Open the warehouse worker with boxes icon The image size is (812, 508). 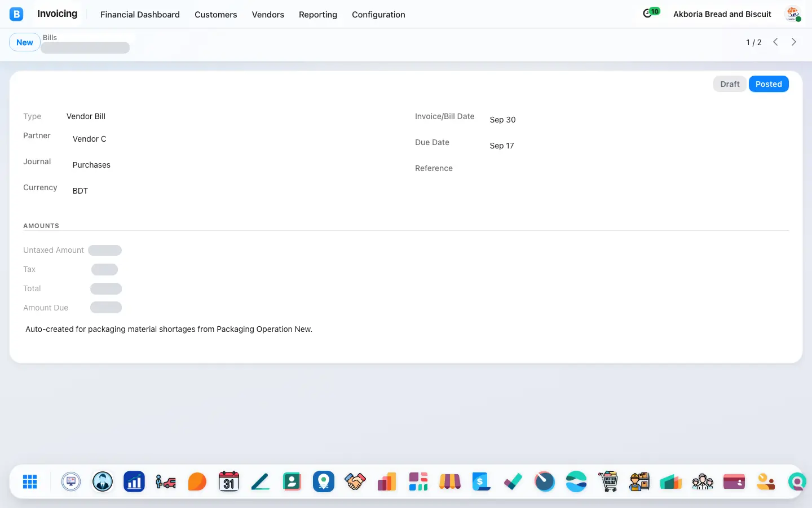[x=639, y=481]
